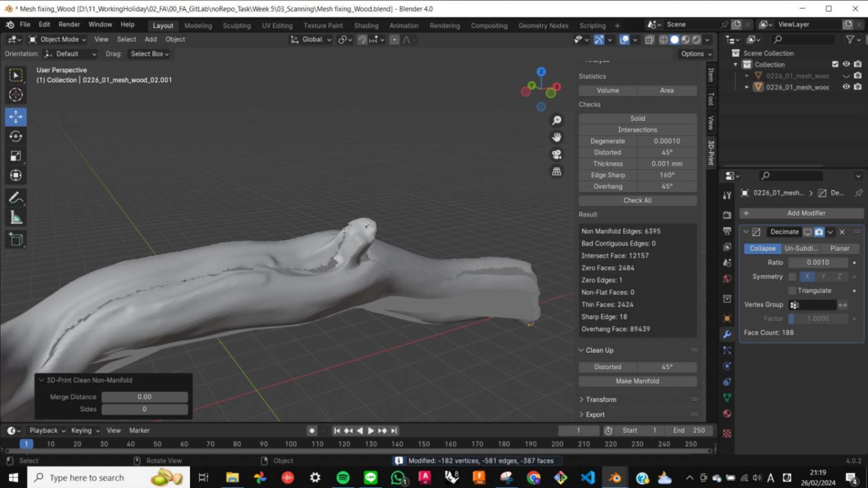Viewport: 868px width, 488px height.
Task: Open the Render properties tab icon
Action: pos(727,215)
